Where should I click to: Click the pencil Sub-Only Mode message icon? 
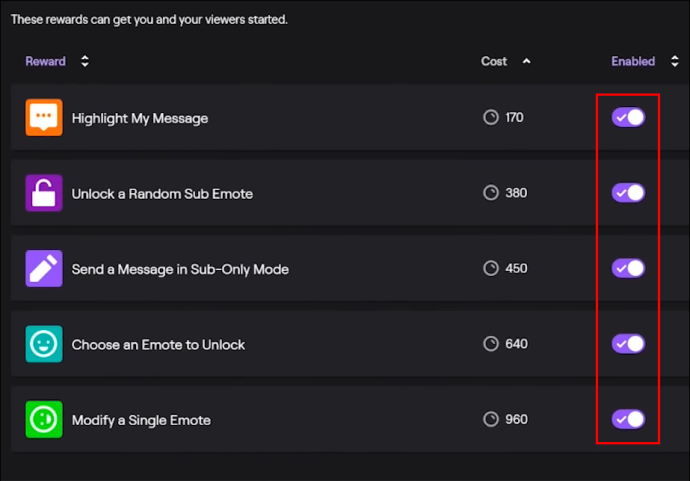[44, 268]
